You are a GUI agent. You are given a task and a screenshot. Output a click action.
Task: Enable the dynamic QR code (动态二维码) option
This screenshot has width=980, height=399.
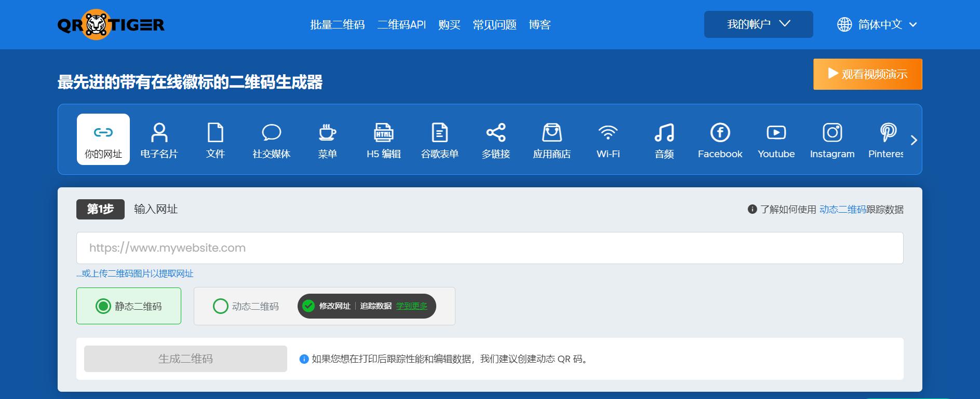point(221,306)
